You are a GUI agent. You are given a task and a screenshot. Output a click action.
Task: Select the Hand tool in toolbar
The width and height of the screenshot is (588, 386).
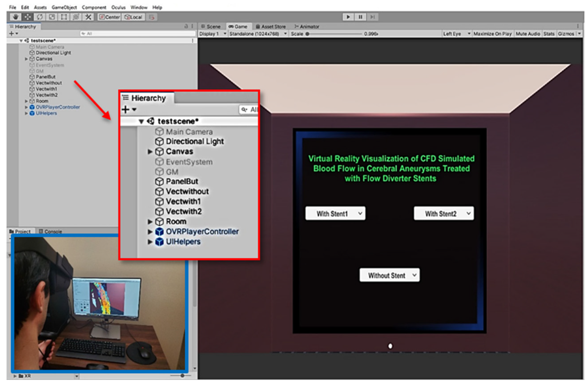pyautogui.click(x=15, y=17)
